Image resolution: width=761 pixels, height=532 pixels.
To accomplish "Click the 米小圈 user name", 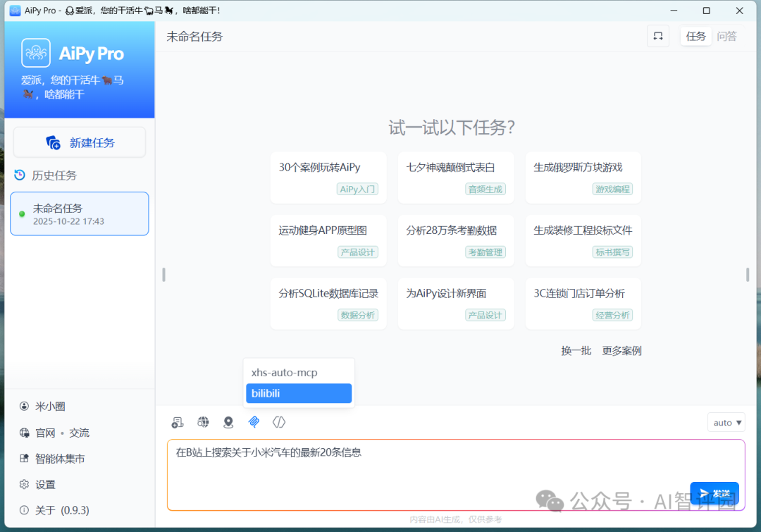I will point(50,407).
